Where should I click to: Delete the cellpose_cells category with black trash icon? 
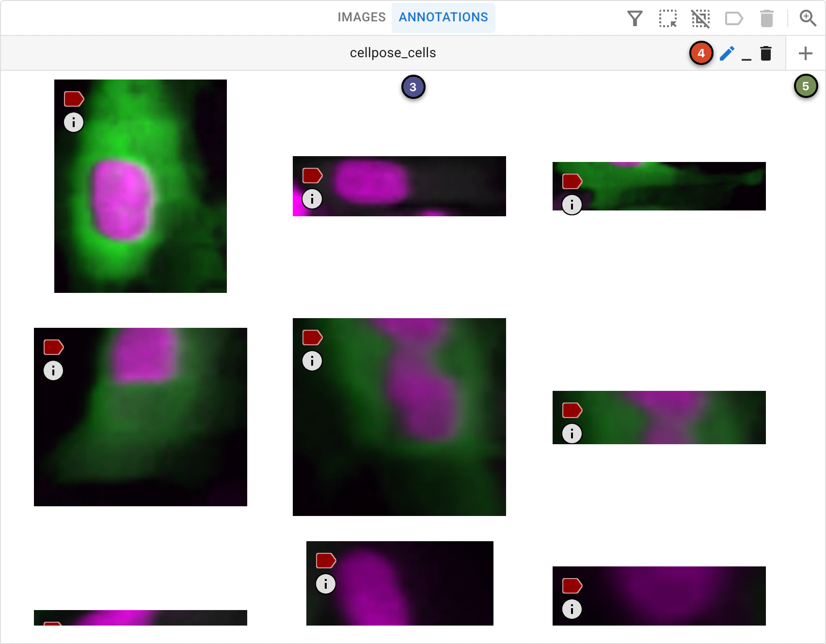766,53
